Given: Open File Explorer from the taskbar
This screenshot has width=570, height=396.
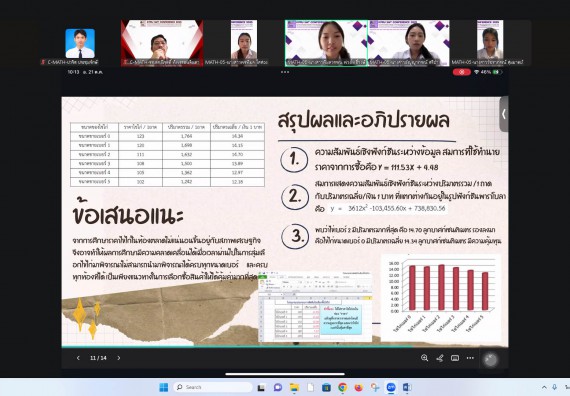Looking at the screenshot, I should 294,388.
